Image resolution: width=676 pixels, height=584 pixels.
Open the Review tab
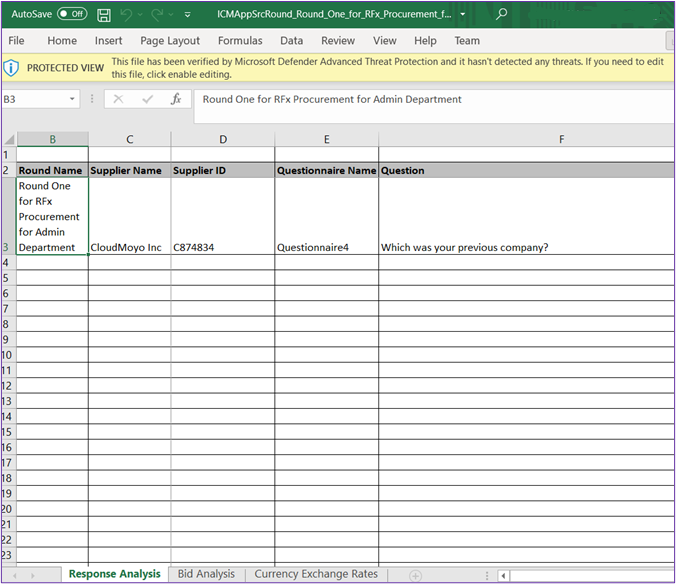click(338, 41)
